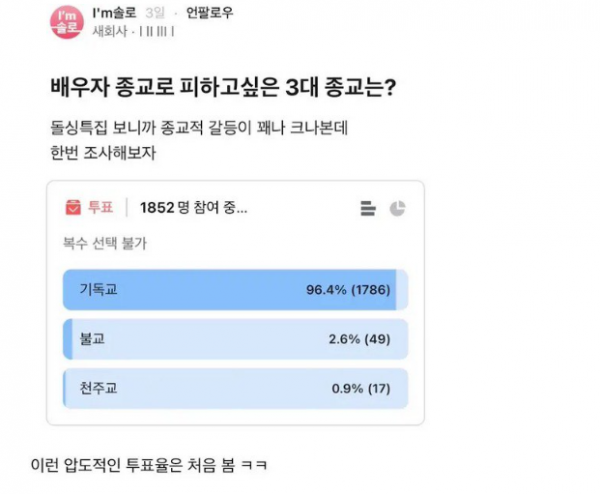Image resolution: width=600 pixels, height=494 pixels.
Task: Switch poll to bar chart view
Action: click(368, 208)
